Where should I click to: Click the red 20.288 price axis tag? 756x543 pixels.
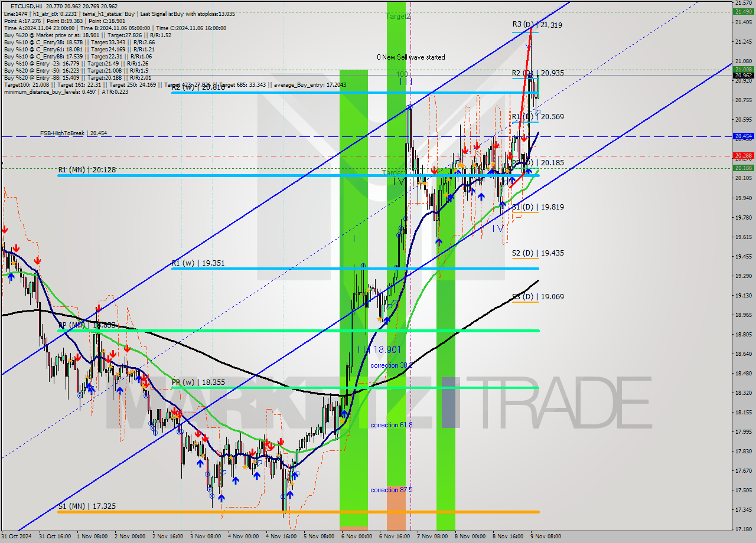[x=743, y=156]
